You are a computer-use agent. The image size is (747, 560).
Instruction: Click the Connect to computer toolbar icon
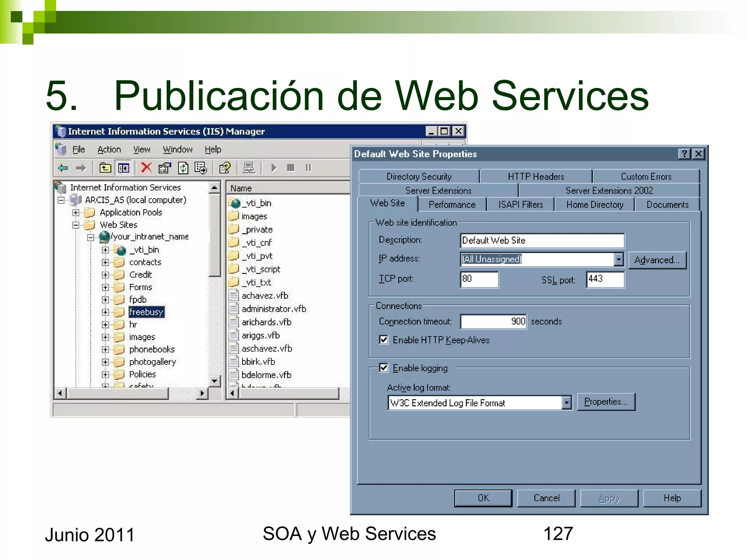click(249, 168)
